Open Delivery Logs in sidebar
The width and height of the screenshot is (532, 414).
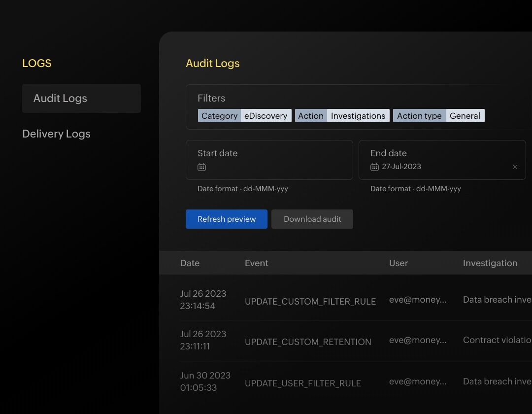[x=57, y=134]
